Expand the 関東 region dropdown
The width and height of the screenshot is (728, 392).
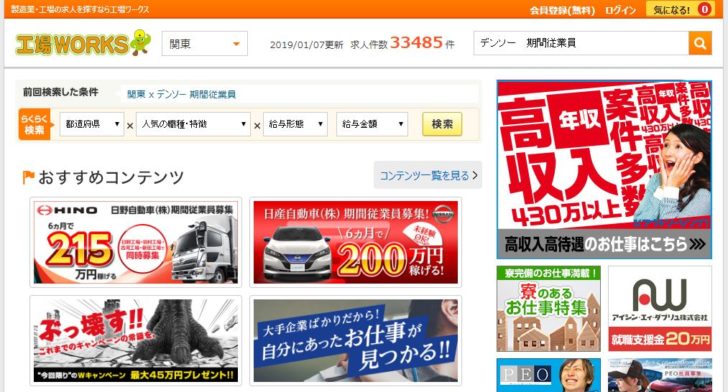tap(204, 44)
